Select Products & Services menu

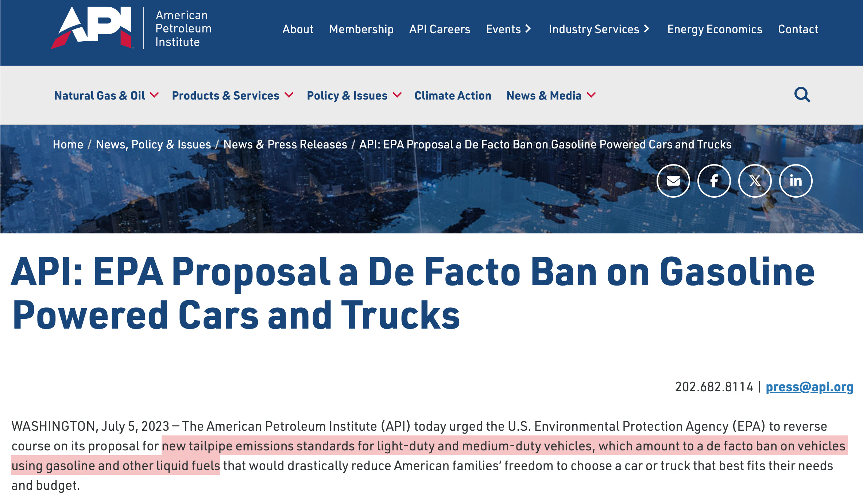225,96
